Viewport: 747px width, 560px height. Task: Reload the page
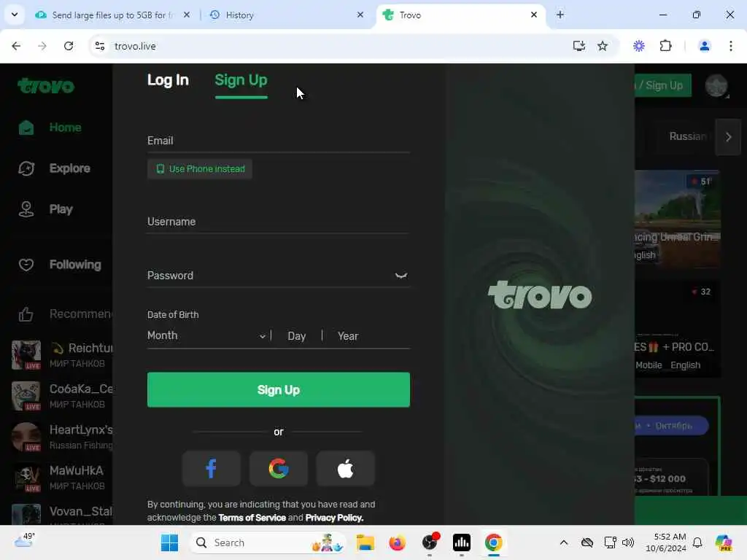69,46
